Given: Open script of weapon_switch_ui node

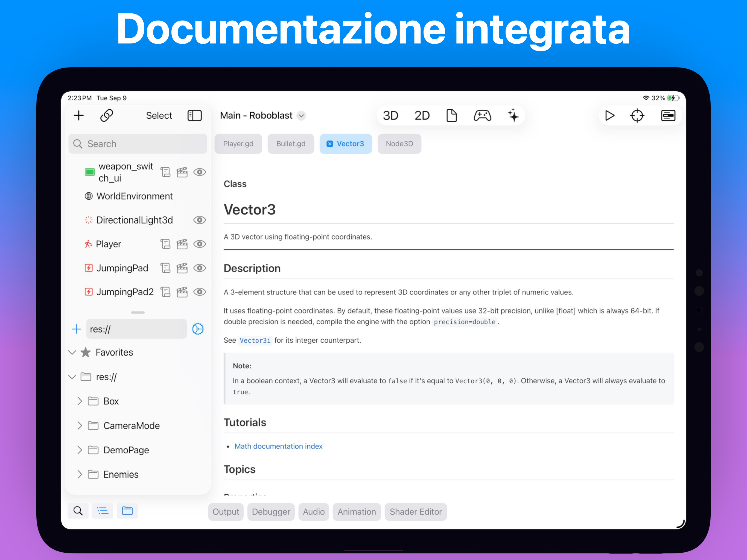Looking at the screenshot, I should (x=165, y=172).
